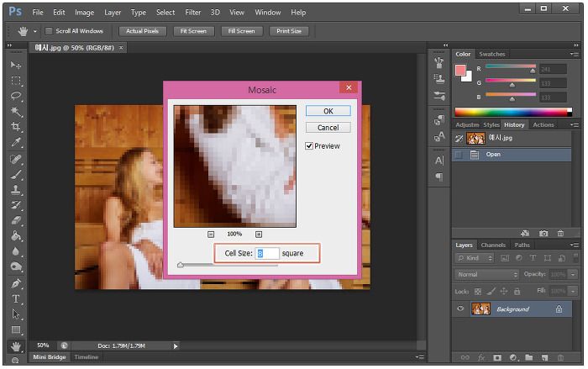Open status bar info arrow menu

click(x=175, y=346)
